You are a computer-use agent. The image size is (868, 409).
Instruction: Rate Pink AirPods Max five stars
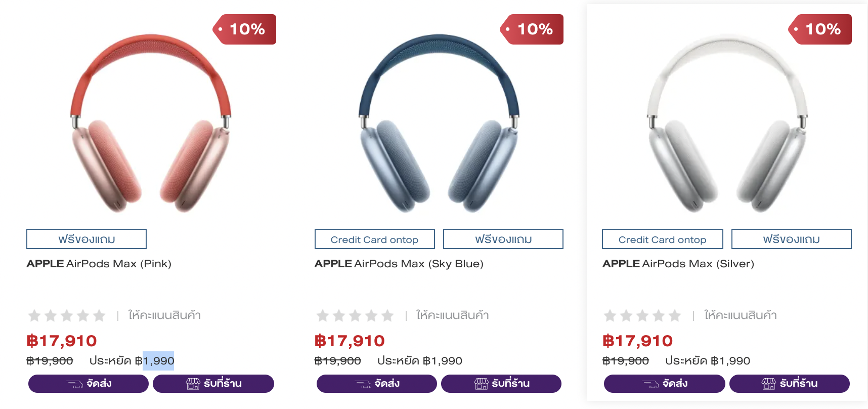tap(99, 316)
